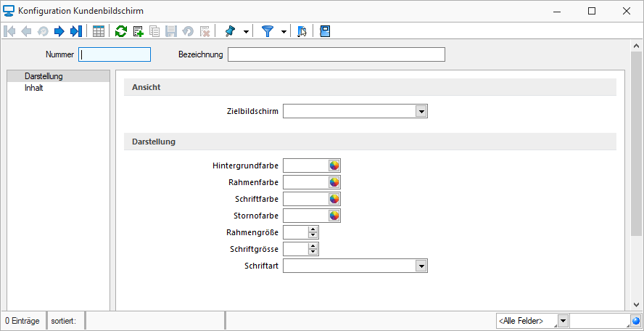The height and width of the screenshot is (331, 644).
Task: Increase the Rahmengröße value by one step
Action: click(x=313, y=229)
